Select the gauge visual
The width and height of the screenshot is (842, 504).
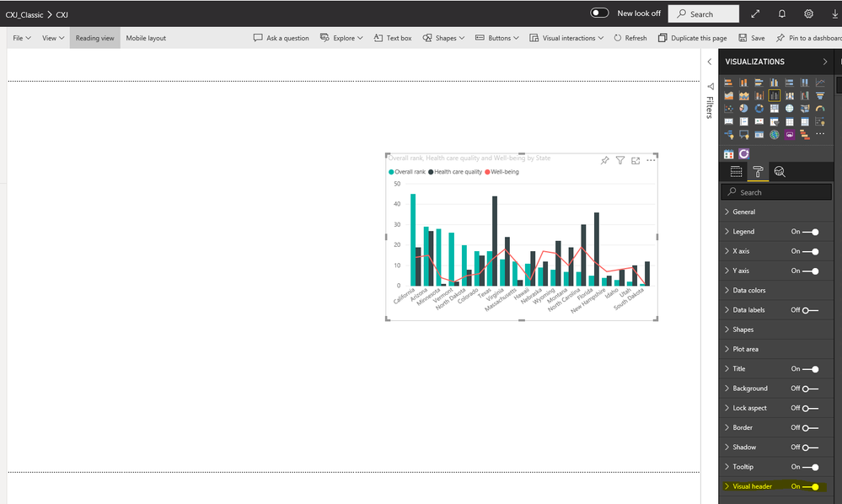(x=820, y=109)
